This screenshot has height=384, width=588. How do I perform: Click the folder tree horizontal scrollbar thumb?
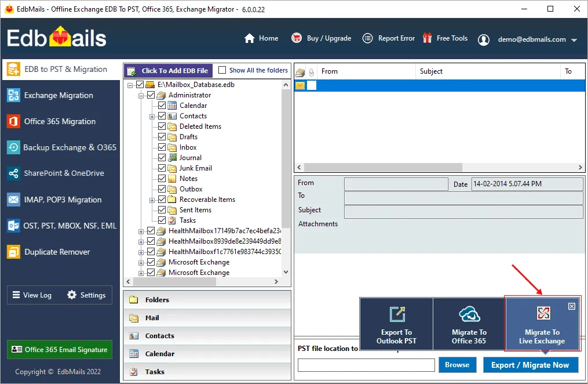[x=175, y=281]
